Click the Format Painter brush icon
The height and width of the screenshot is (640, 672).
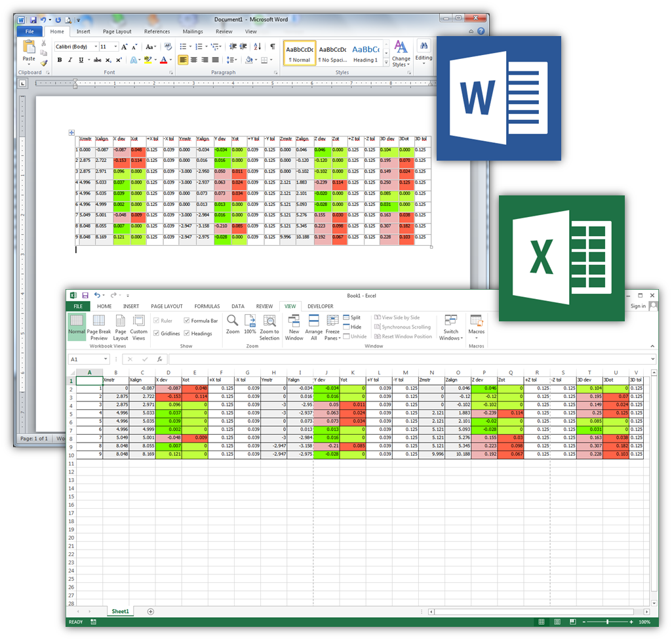click(x=44, y=64)
